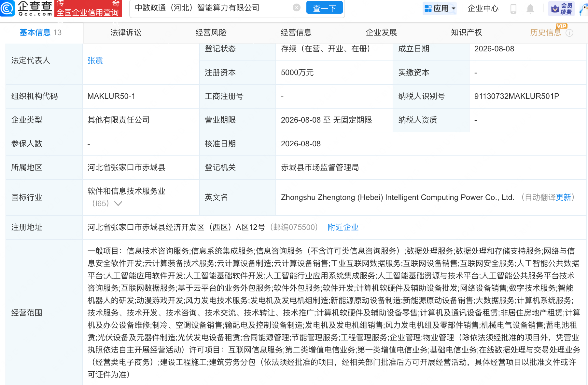Click the 全国企业信用查询 red banner
The image size is (588, 385).
tap(88, 8)
